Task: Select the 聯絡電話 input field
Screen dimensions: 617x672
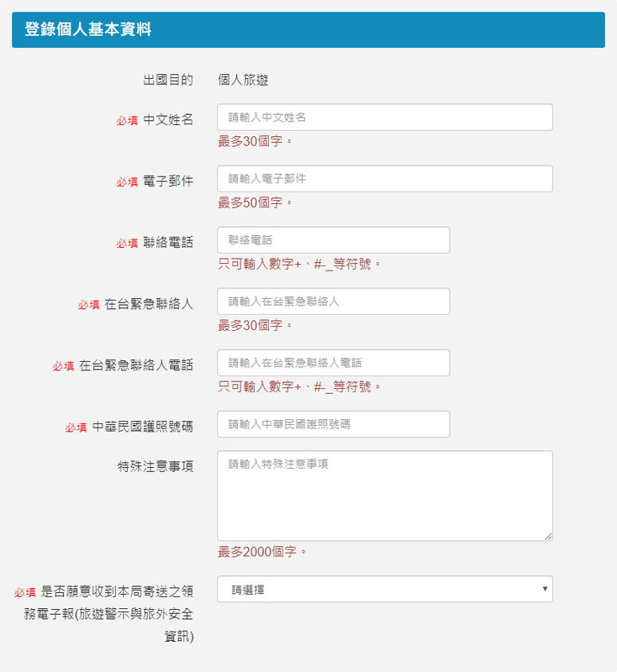Action: pos(333,240)
